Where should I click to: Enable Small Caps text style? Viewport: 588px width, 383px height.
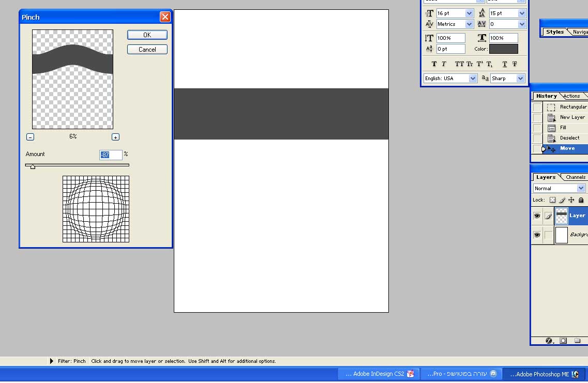pyautogui.click(x=470, y=64)
